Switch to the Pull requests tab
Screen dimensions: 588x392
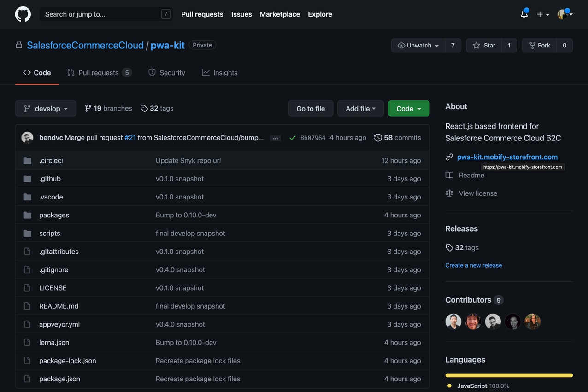coord(99,73)
